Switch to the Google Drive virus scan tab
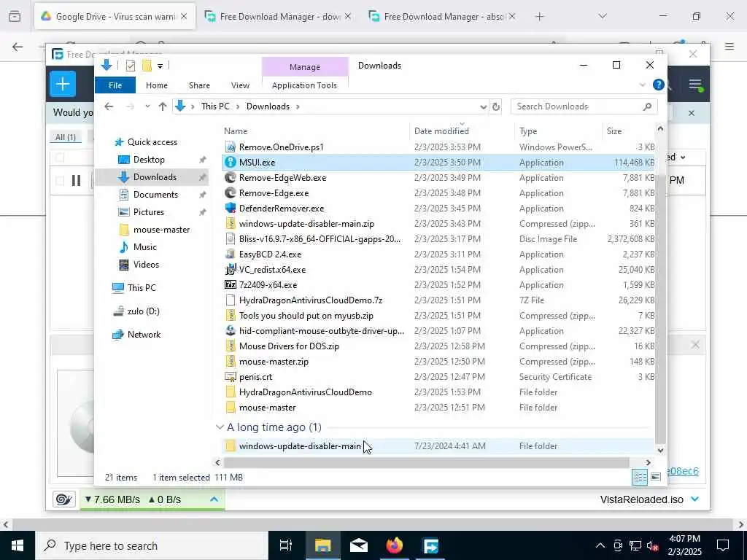The image size is (747, 560). [115, 16]
